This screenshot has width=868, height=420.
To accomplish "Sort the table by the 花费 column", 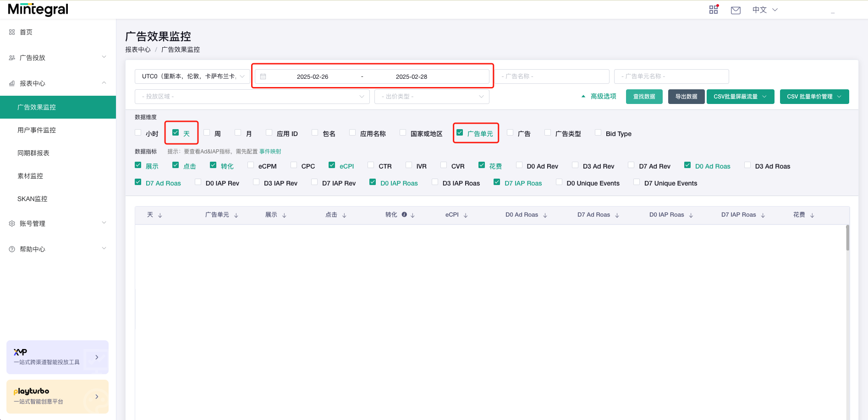I will (812, 214).
